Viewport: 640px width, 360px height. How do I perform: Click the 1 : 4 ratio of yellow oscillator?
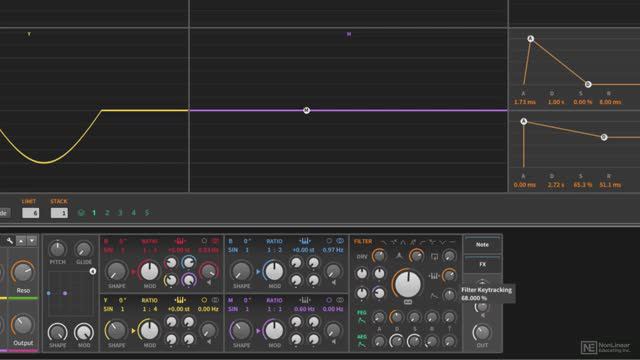[149, 309]
